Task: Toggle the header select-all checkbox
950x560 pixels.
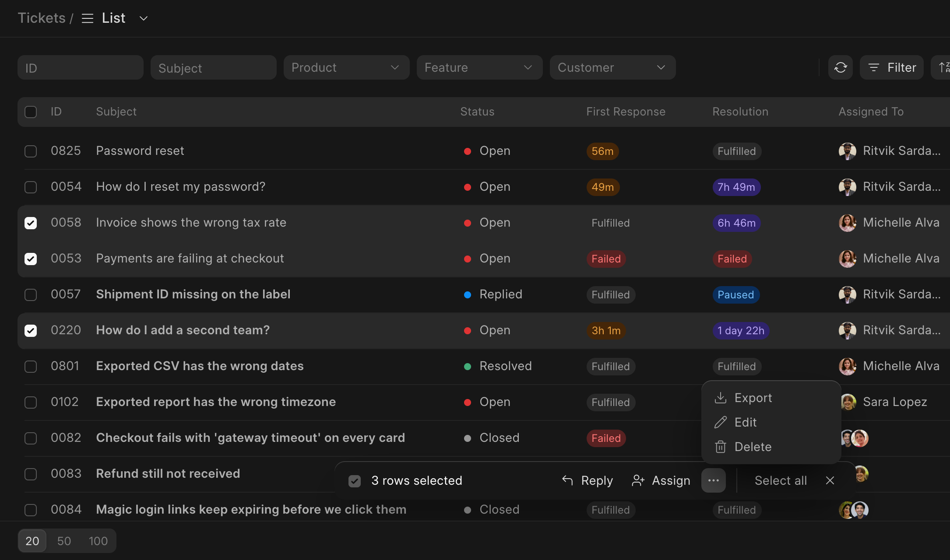Action: [31, 112]
